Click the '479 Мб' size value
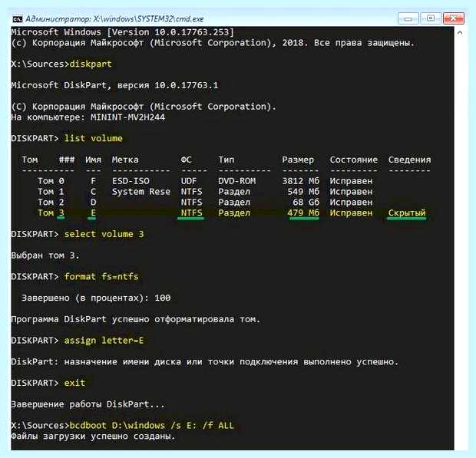476x458 pixels. pyautogui.click(x=303, y=213)
